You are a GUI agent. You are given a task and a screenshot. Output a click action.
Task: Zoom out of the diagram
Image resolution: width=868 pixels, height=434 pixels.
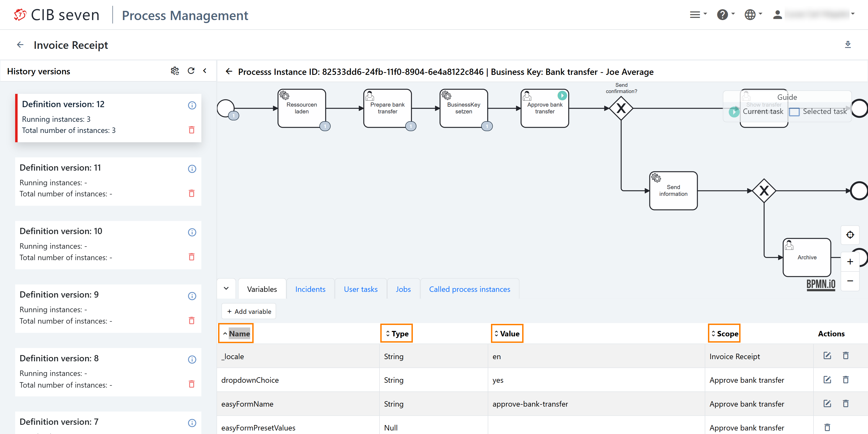coord(850,281)
